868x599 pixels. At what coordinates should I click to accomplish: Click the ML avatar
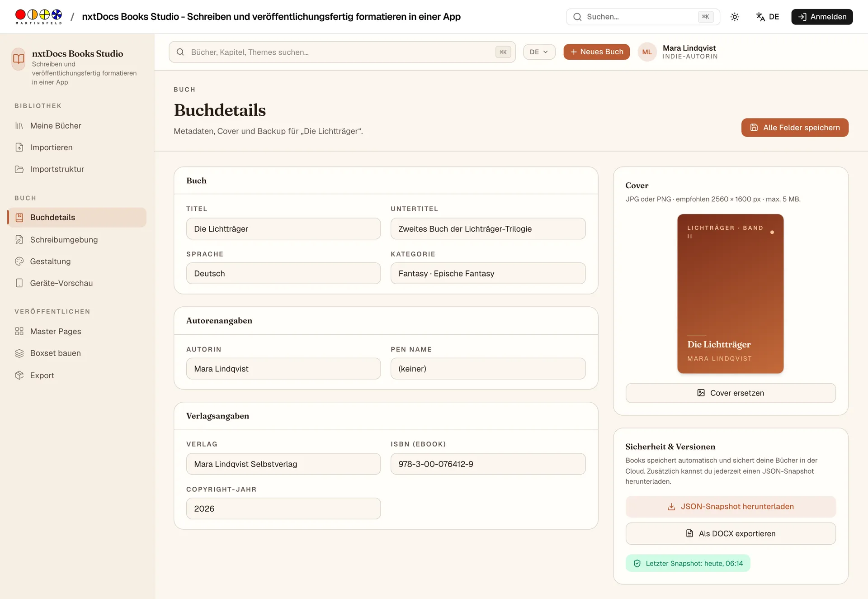[x=647, y=52]
